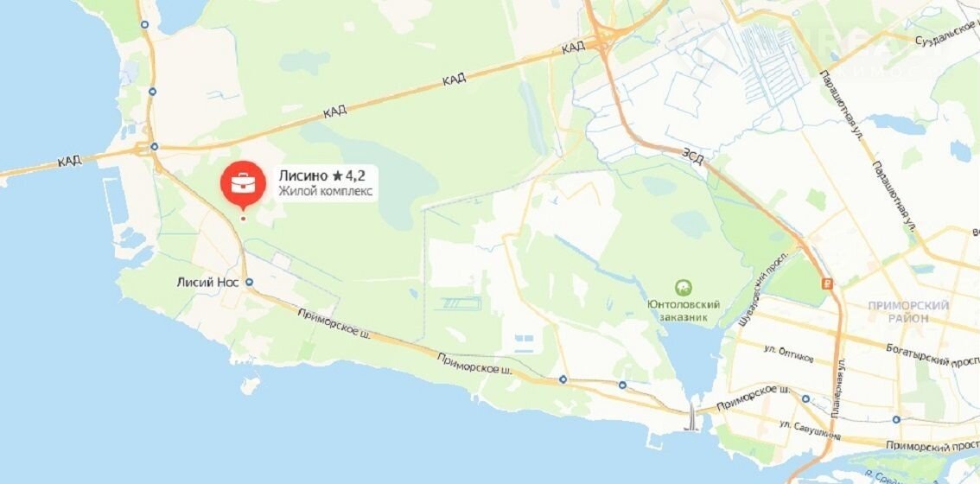
Task: Click the small red dot beneath the Лисино pin
Action: click(243, 219)
